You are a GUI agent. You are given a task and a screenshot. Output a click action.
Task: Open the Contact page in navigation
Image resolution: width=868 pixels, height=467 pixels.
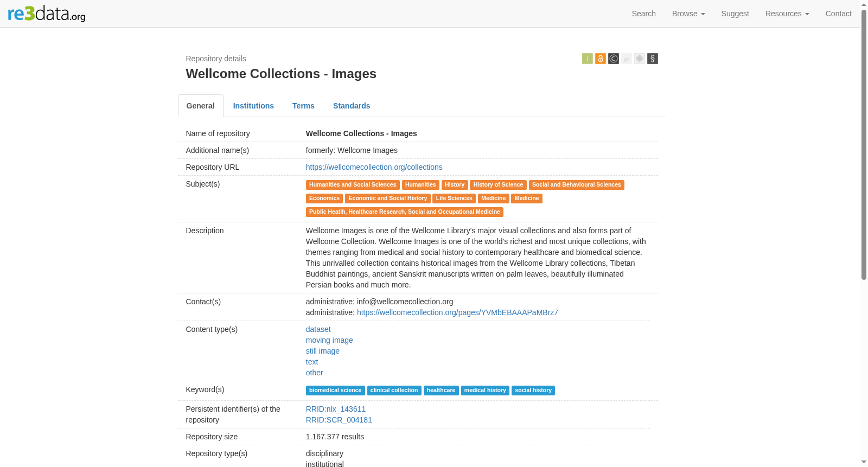point(839,14)
